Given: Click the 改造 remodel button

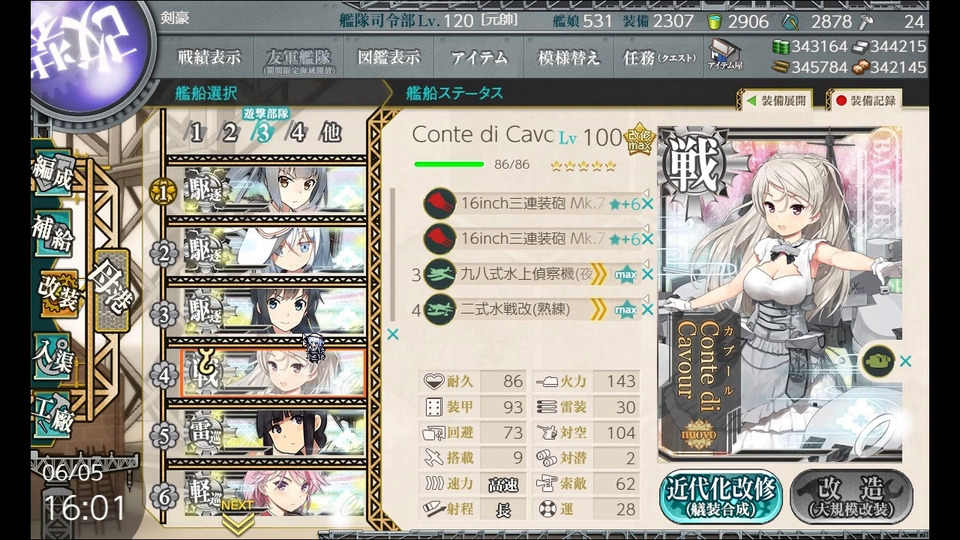Looking at the screenshot, I should [852, 497].
